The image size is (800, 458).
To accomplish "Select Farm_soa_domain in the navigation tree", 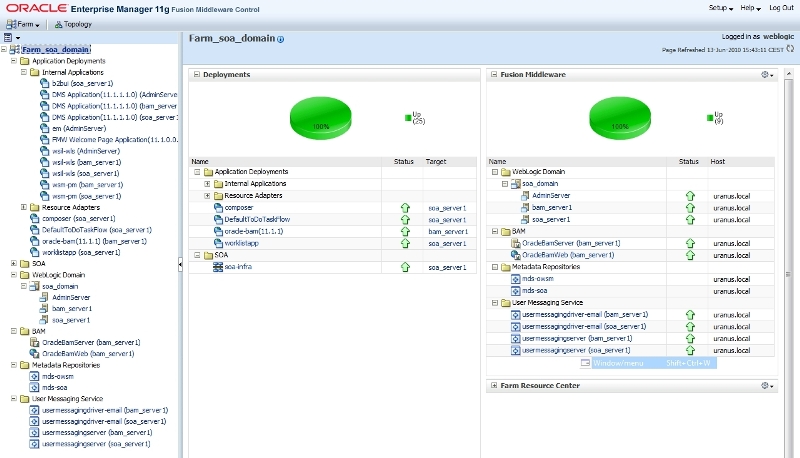I will (x=56, y=49).
